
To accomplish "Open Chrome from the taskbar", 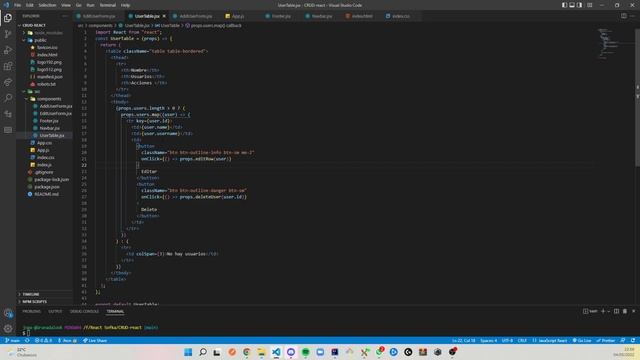I will tap(247, 352).
